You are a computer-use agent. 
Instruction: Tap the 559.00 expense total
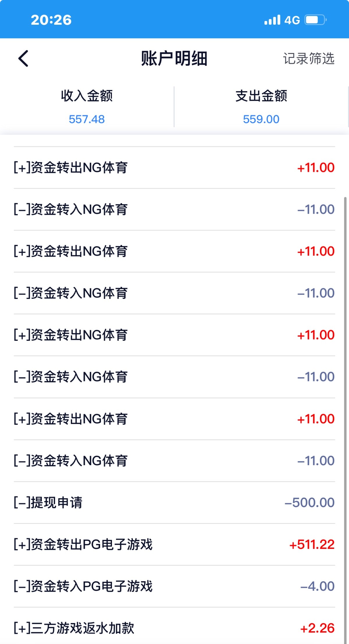point(261,119)
